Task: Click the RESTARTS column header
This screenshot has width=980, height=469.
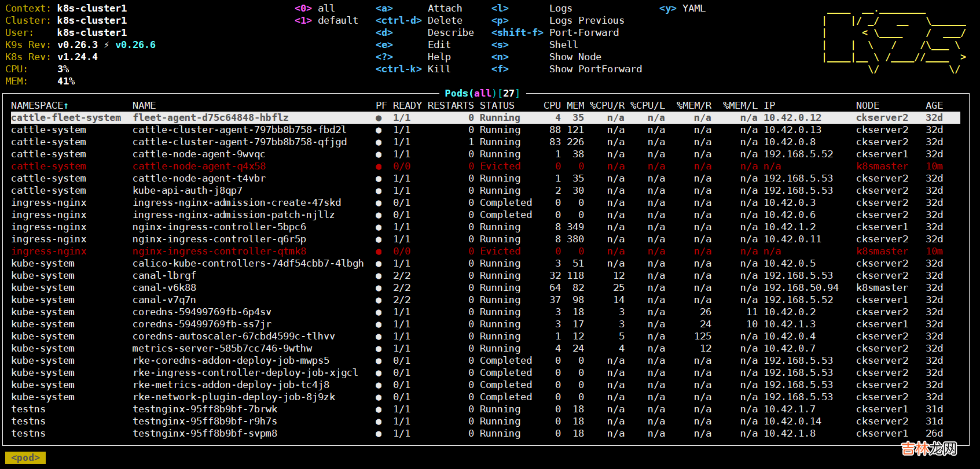Action: tap(451, 105)
